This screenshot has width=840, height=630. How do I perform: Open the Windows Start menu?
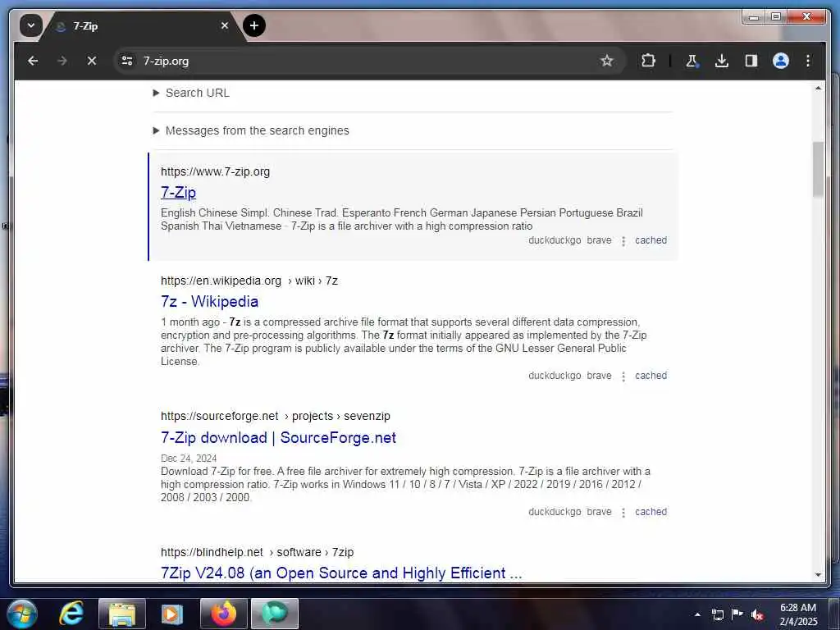coord(21,614)
